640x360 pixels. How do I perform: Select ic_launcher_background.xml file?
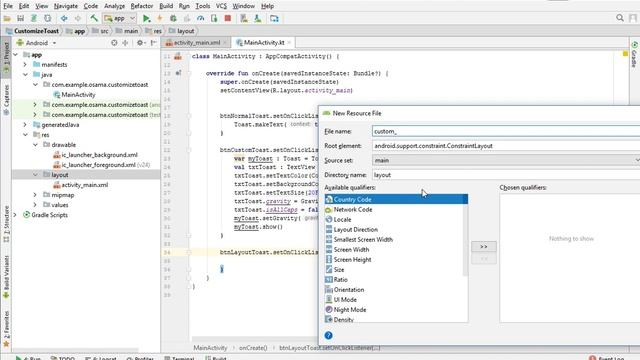99,155
